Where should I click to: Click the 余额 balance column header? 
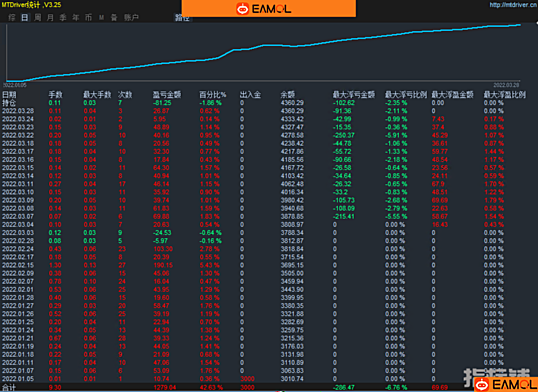point(287,95)
